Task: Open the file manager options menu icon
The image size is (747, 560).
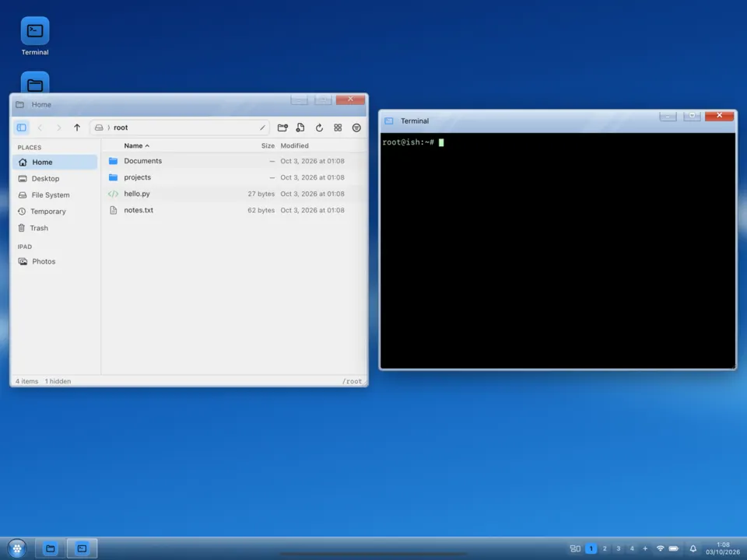Action: 356,128
